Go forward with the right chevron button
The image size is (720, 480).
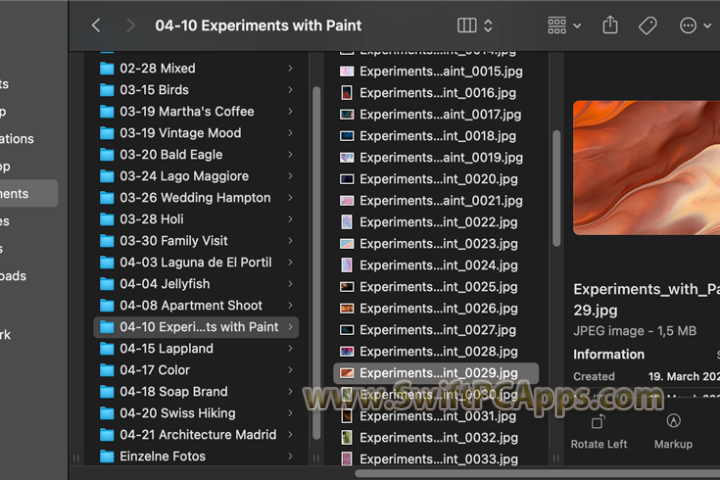[x=130, y=25]
